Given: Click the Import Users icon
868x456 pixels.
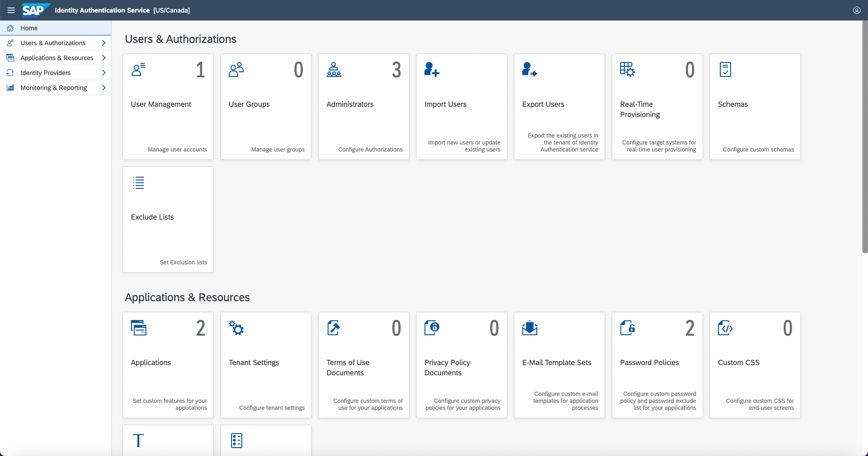Looking at the screenshot, I should [431, 70].
